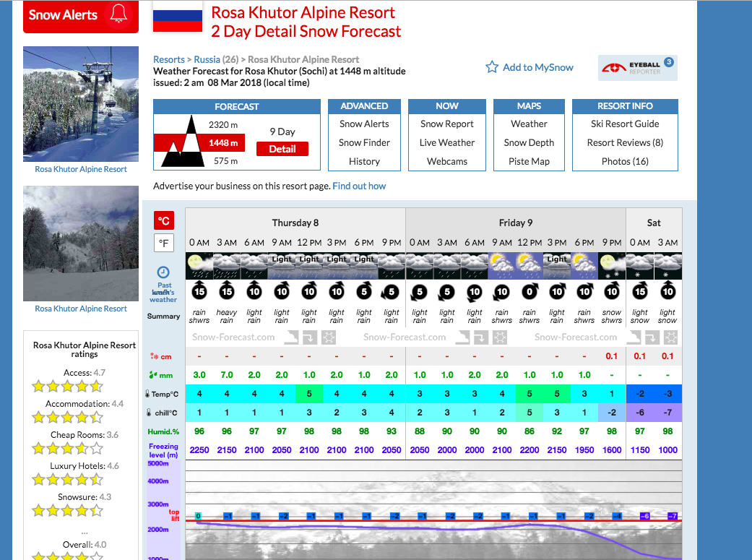Open Snow Alerts in Advanced menu
752x560 pixels.
coord(364,124)
